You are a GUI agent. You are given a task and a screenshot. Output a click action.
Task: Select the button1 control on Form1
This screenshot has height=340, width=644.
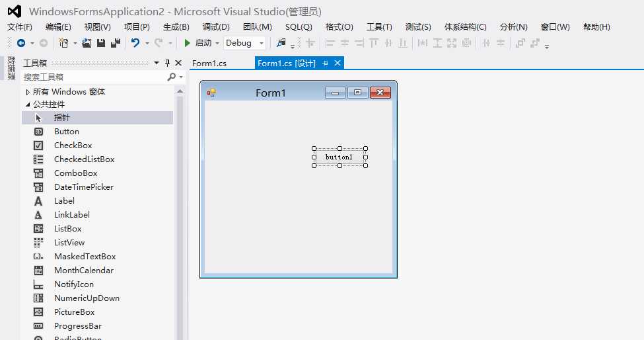click(340, 157)
